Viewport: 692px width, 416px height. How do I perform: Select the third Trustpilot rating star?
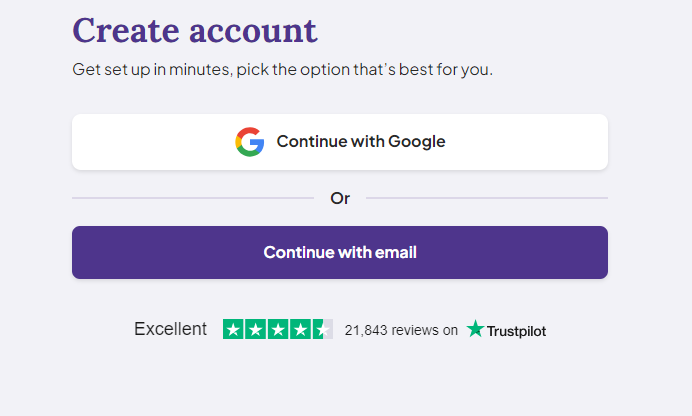pyautogui.click(x=278, y=329)
